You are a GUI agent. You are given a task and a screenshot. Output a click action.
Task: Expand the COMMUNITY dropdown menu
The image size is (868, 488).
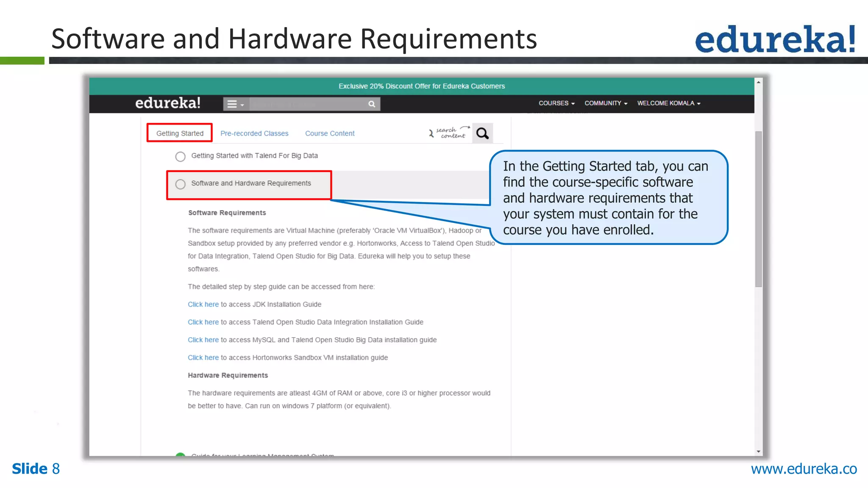tap(605, 103)
